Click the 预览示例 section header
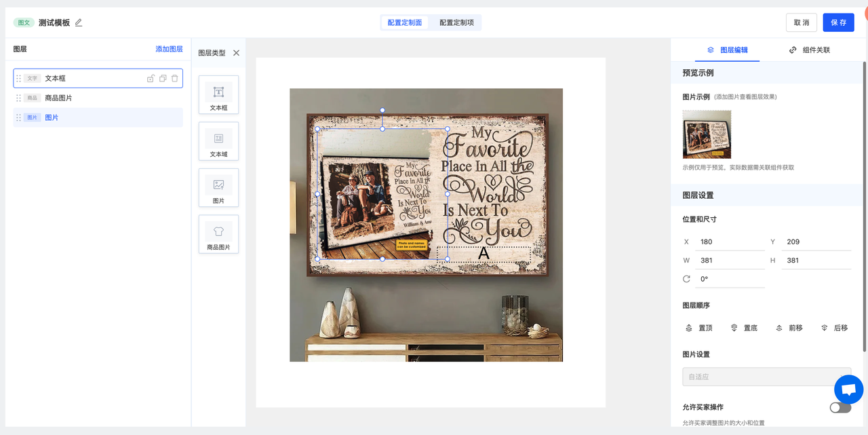The width and height of the screenshot is (868, 435). click(x=766, y=73)
